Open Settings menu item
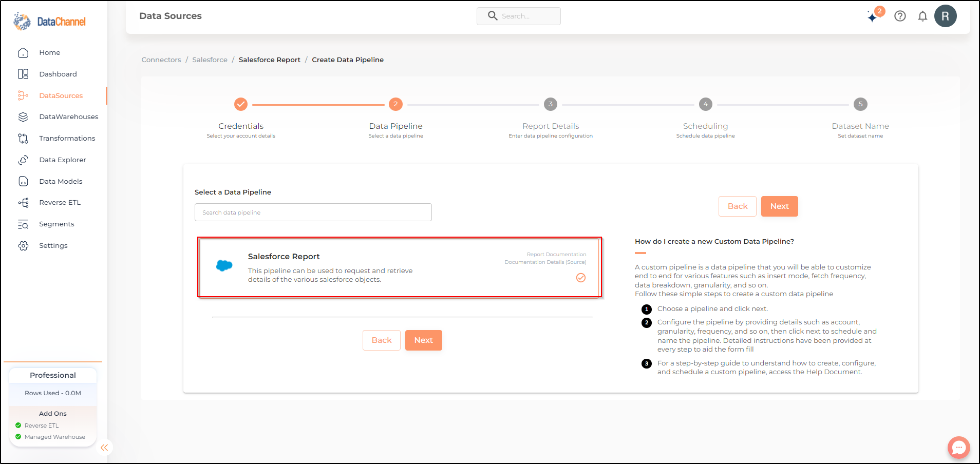 [53, 245]
